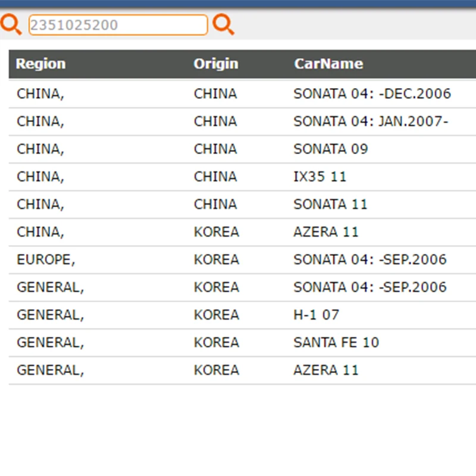Click KOREA origin in EUROPE row
Viewport: 476px width, 476px height.
[217, 259]
